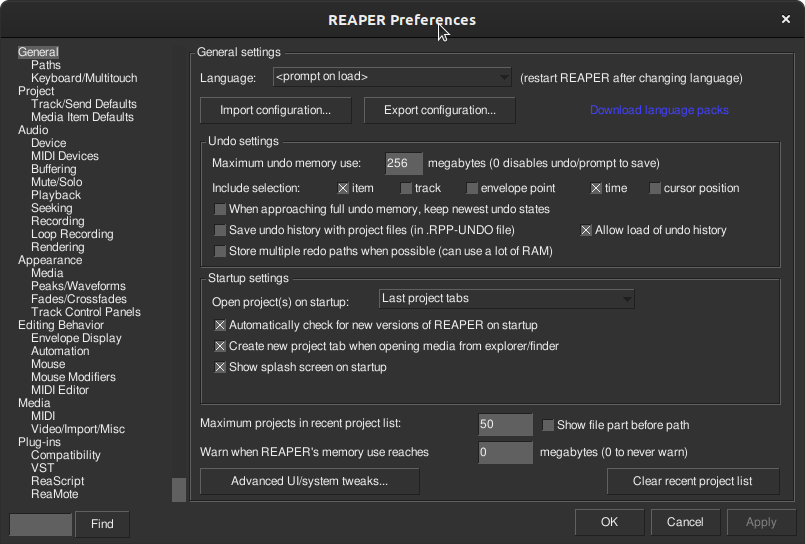Open Peaks/Waveforms preferences
This screenshot has width=805, height=544.
click(x=78, y=286)
